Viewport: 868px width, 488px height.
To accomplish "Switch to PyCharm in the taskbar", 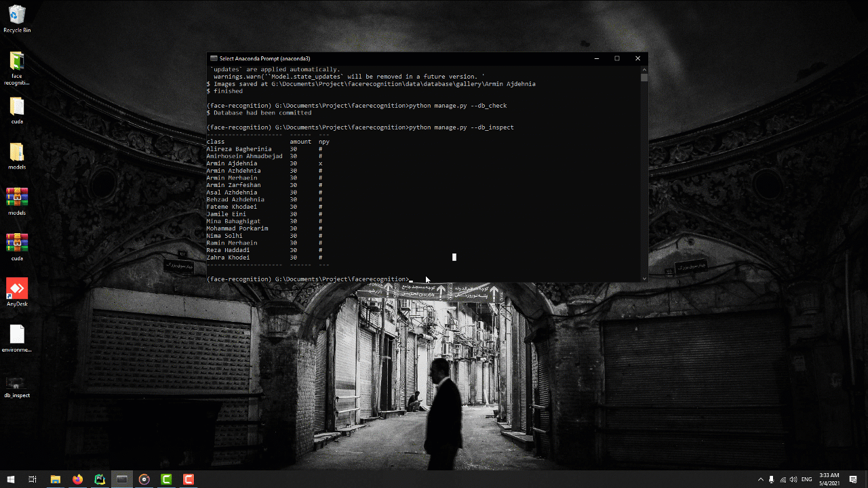I will [100, 479].
